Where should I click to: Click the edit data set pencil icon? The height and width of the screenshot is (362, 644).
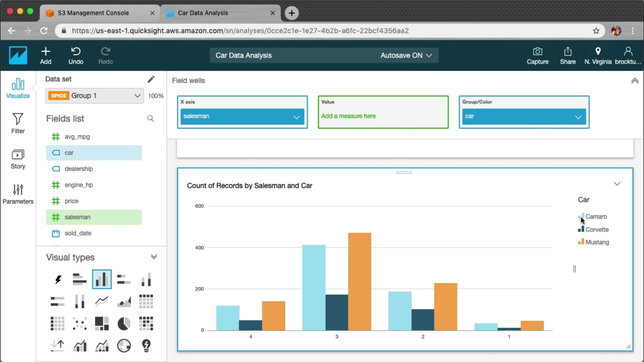click(151, 79)
